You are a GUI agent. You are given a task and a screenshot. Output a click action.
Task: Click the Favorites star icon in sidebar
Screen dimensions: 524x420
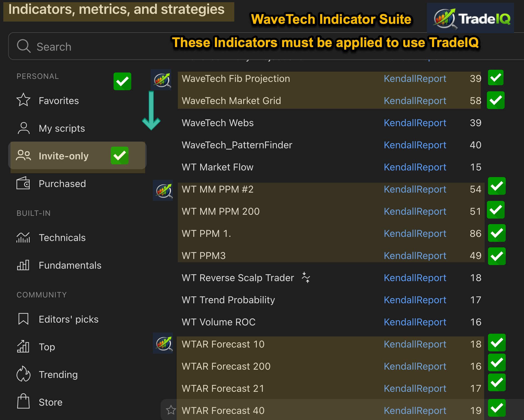pyautogui.click(x=24, y=100)
